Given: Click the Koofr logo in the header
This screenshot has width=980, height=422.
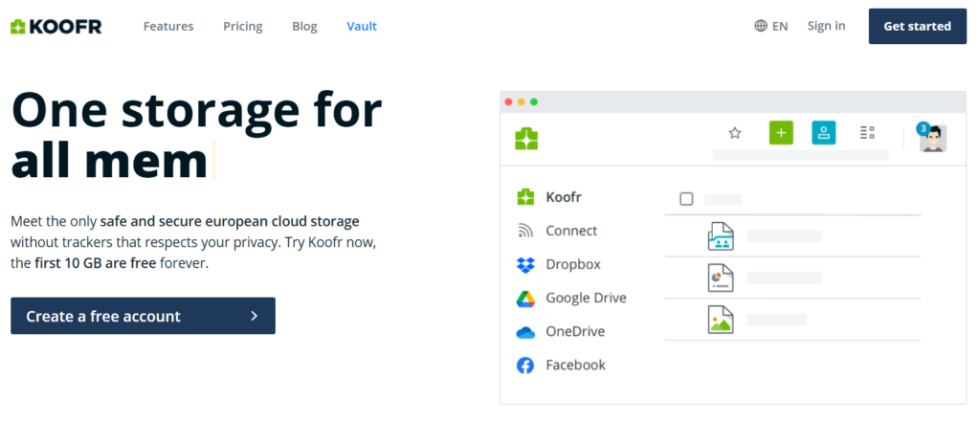Looking at the screenshot, I should (x=56, y=26).
